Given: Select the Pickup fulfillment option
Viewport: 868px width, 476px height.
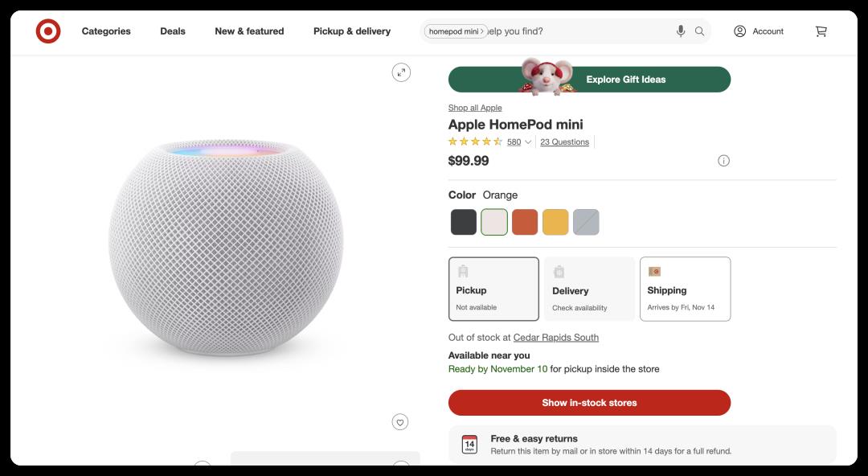Looking at the screenshot, I should point(493,289).
